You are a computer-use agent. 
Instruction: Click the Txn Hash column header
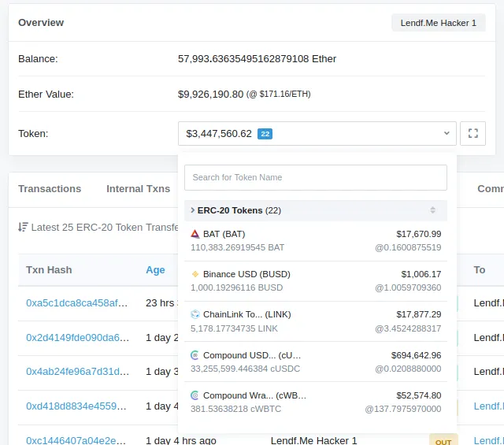pyautogui.click(x=49, y=270)
